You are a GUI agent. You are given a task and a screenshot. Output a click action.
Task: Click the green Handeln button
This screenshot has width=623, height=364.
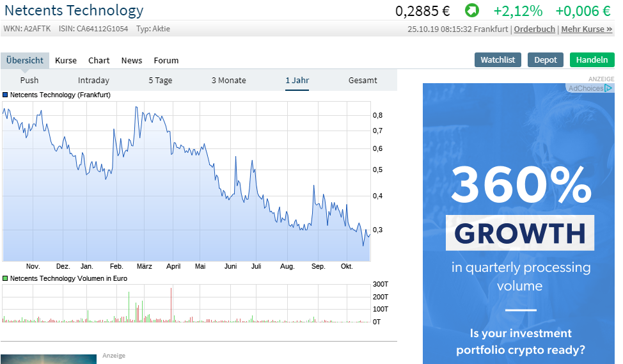tap(592, 59)
